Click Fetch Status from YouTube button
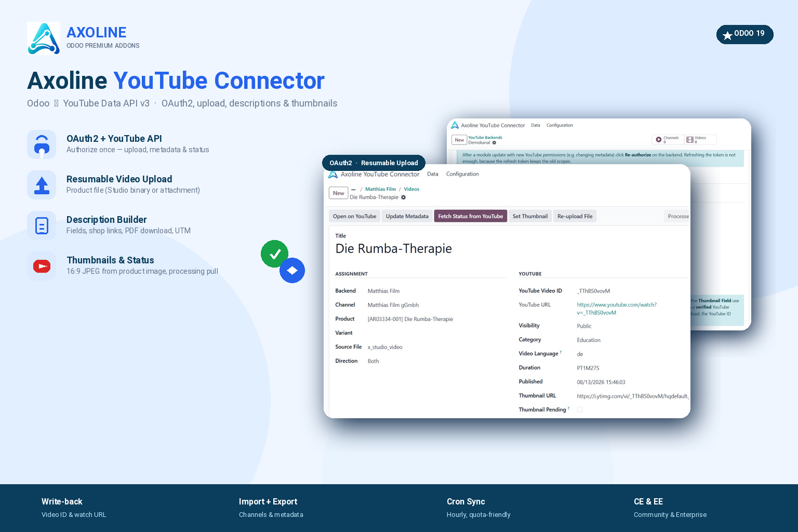The height and width of the screenshot is (532, 798). (471, 216)
